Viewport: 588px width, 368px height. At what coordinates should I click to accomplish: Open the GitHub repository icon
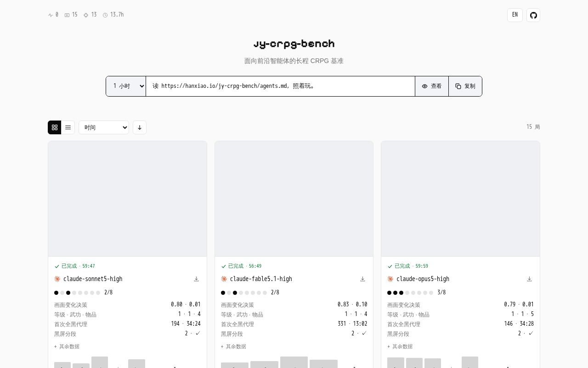click(x=533, y=15)
